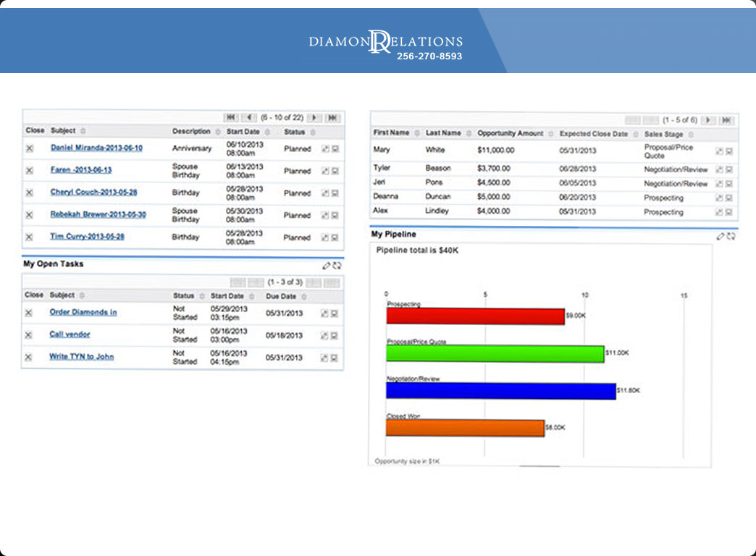Click the $11,000.00 opportunity amount
Viewport: 756px width, 556px height.
(x=495, y=151)
